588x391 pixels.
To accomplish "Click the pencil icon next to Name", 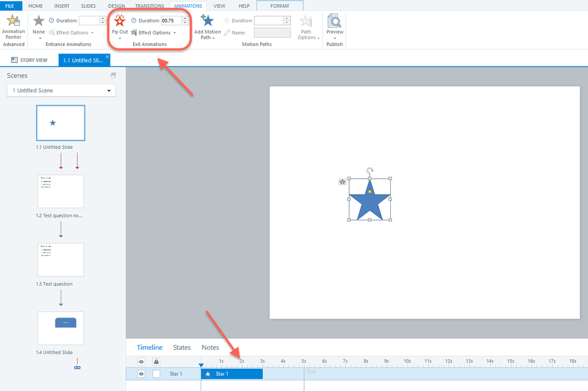I will pyautogui.click(x=227, y=32).
